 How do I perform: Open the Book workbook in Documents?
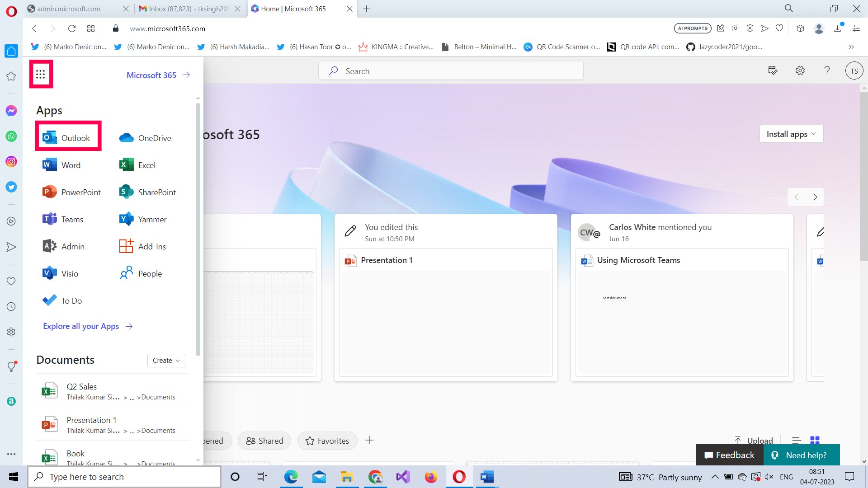click(113, 455)
